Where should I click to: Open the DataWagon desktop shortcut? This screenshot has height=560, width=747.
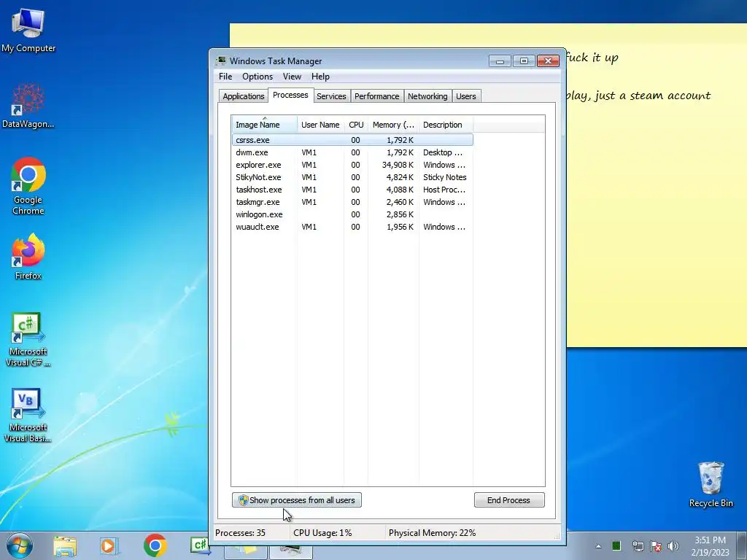28,106
